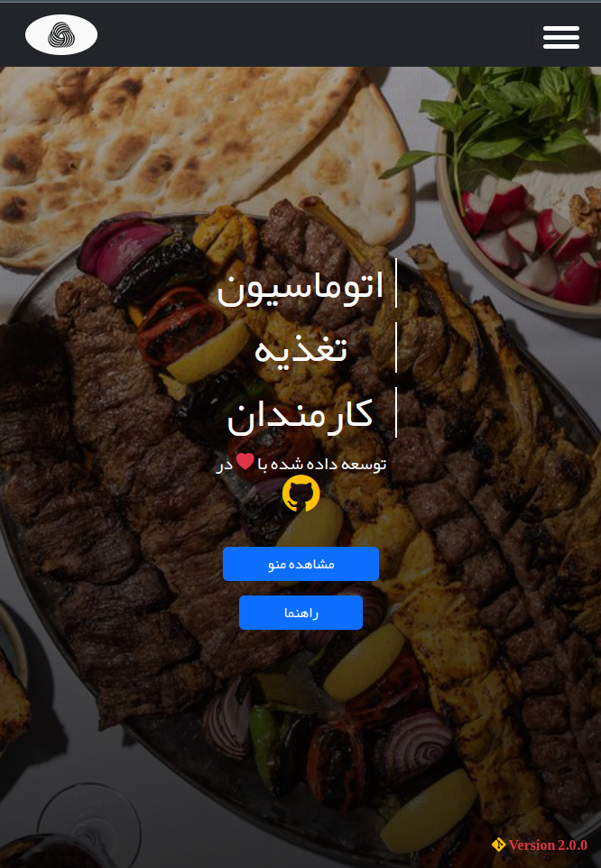The height and width of the screenshot is (868, 601).
Task: Select the کارمندان heading line
Action: pyautogui.click(x=300, y=416)
